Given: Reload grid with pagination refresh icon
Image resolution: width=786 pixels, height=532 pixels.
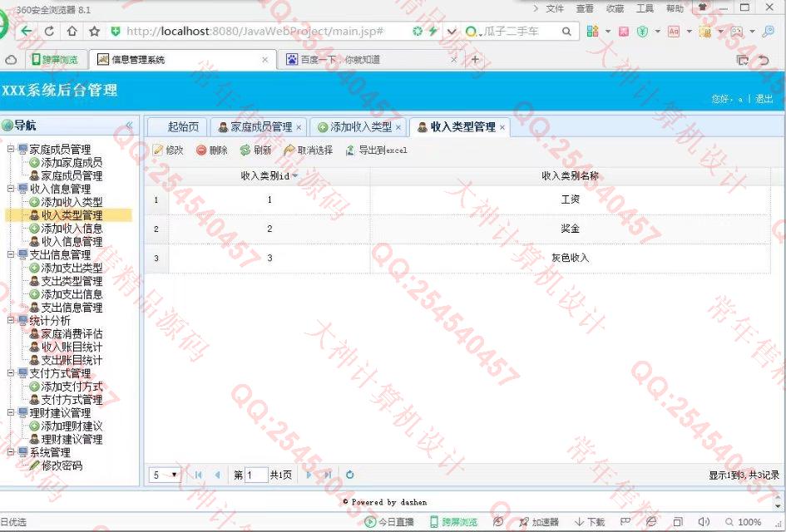Looking at the screenshot, I should (x=350, y=475).
